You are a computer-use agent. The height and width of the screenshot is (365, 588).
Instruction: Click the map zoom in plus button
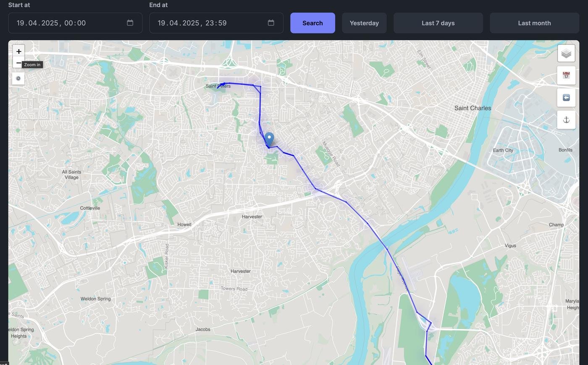click(18, 51)
